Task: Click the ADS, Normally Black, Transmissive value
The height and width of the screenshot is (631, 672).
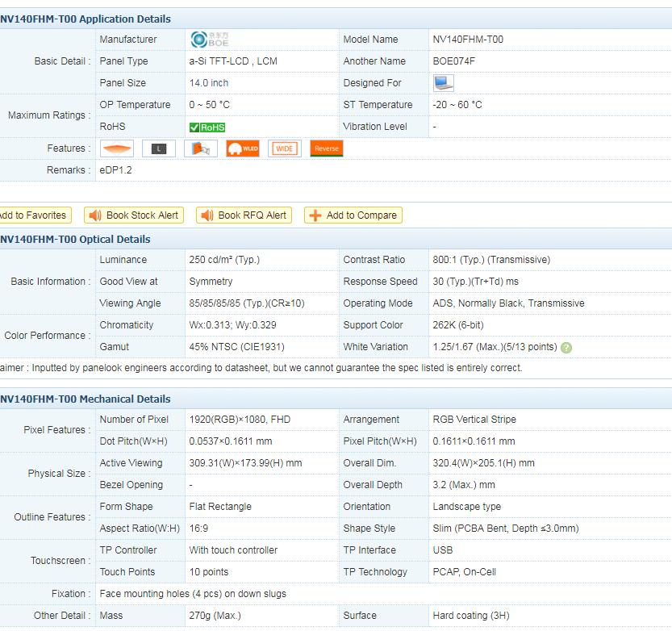Action: click(509, 303)
